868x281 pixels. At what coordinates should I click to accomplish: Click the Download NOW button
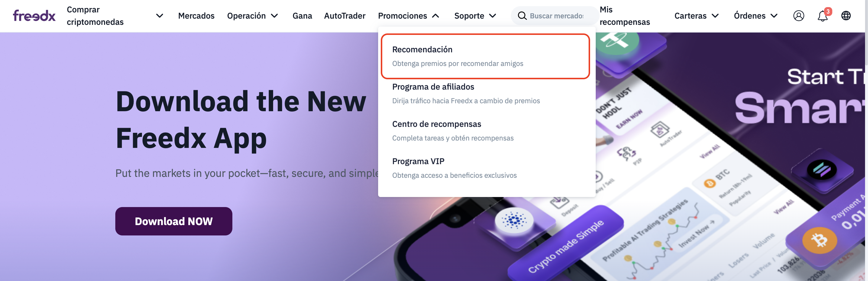(x=174, y=221)
